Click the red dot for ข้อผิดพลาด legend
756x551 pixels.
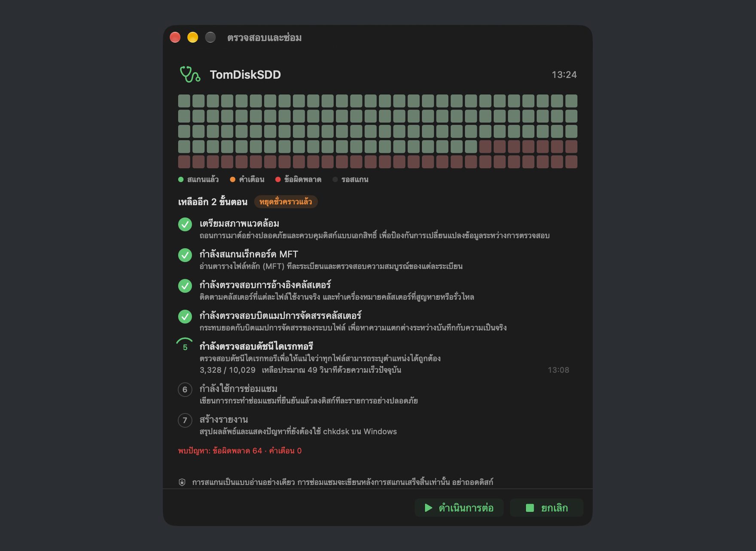pos(278,180)
